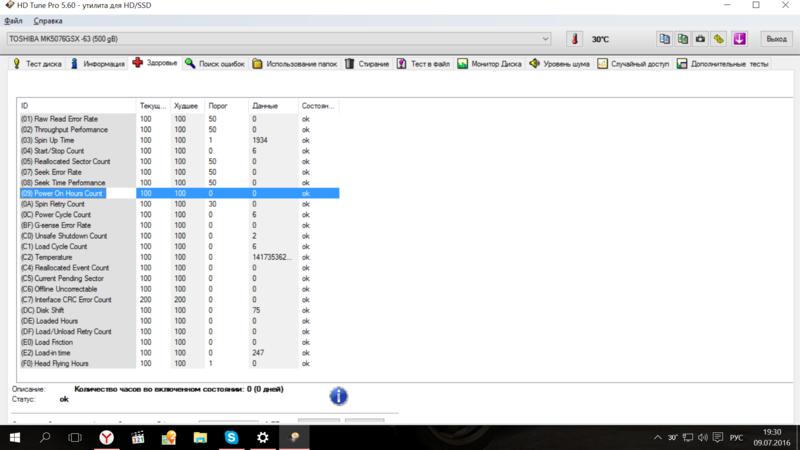This screenshot has height=450, width=800.
Task: Launch Yandex Browser from the taskbar
Action: tap(106, 437)
